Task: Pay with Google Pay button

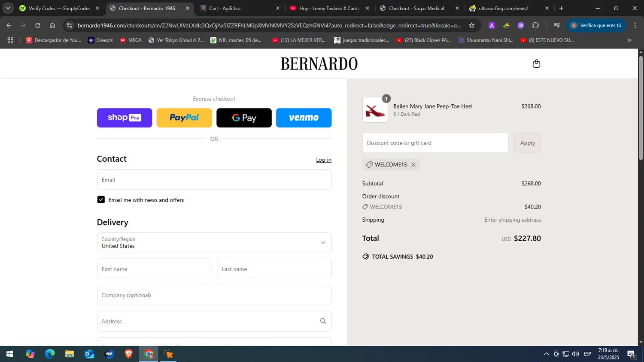Action: pyautogui.click(x=244, y=118)
